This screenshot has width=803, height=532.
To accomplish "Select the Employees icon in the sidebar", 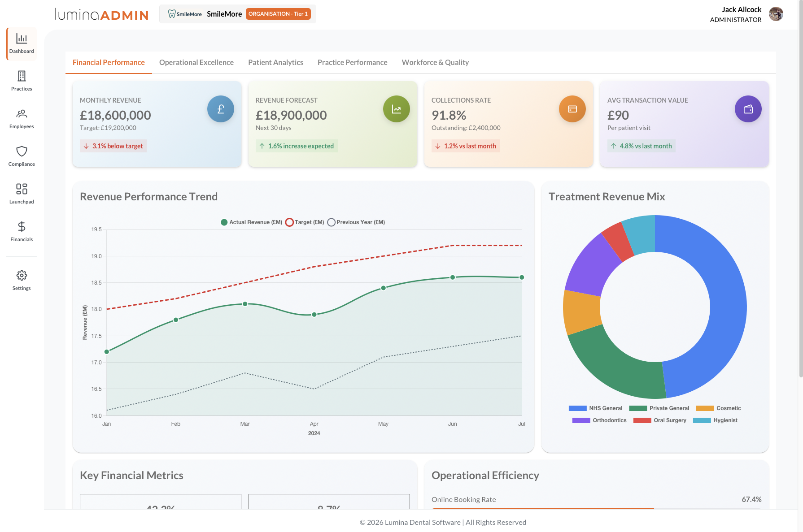I will pyautogui.click(x=21, y=117).
